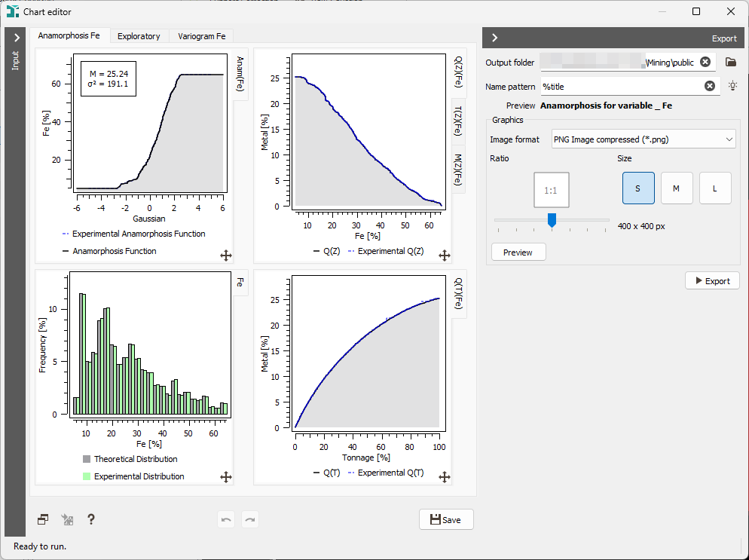Select the M size option
The height and width of the screenshot is (560, 749).
677,188
